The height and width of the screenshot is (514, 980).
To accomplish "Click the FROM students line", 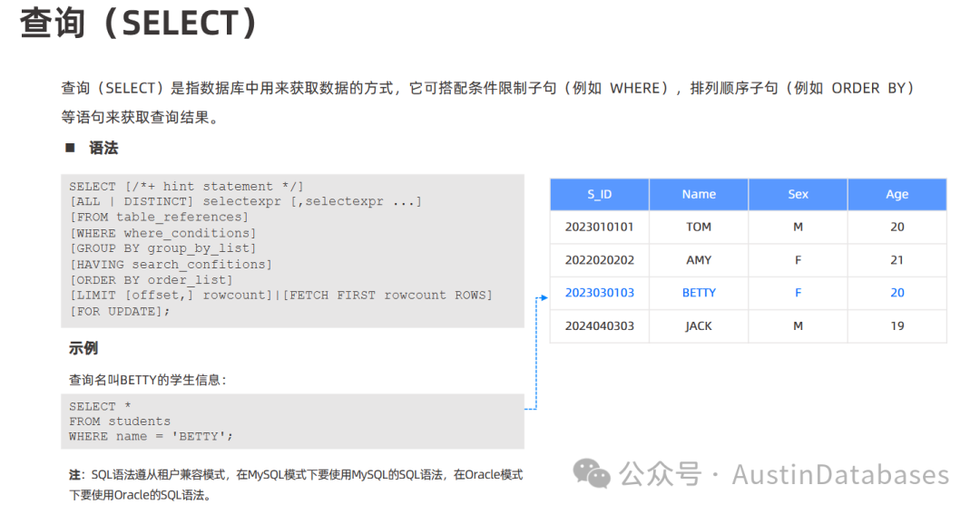I will 120,421.
